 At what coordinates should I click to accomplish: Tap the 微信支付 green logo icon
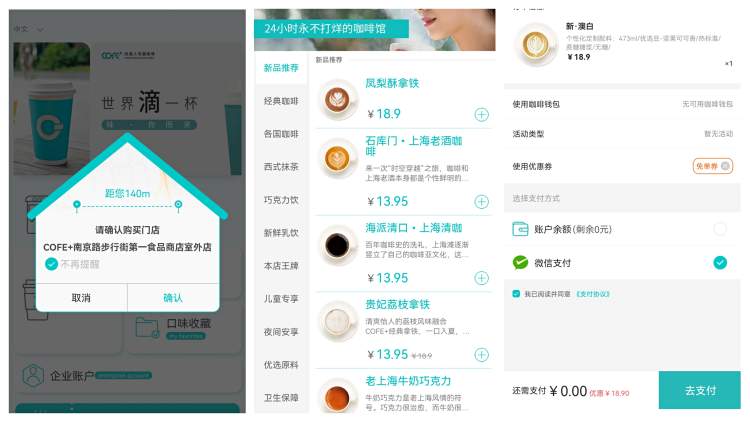[x=520, y=263]
